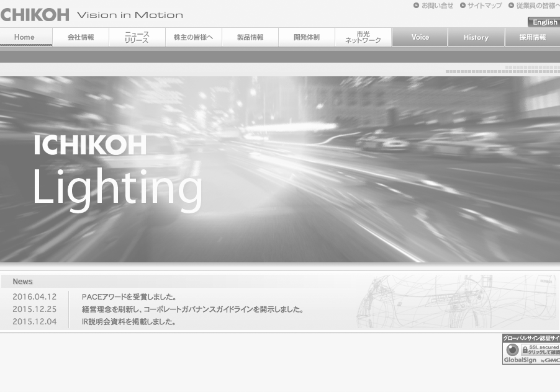Open the 製品情報 menu item
The image size is (560, 392).
click(x=250, y=37)
